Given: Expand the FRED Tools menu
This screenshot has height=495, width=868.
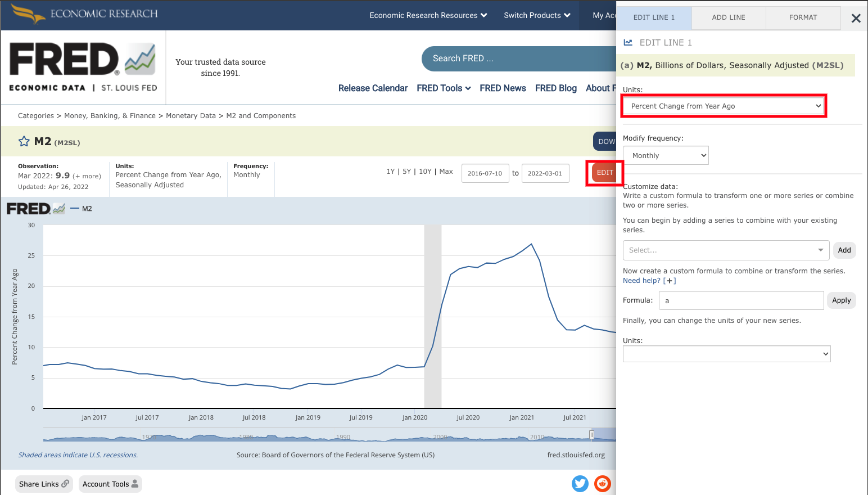Looking at the screenshot, I should 444,88.
